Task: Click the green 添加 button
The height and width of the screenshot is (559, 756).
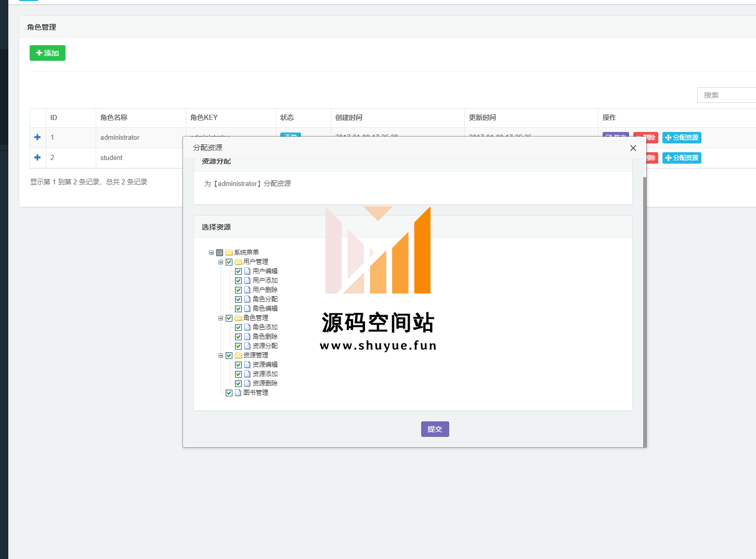Action: 47,53
